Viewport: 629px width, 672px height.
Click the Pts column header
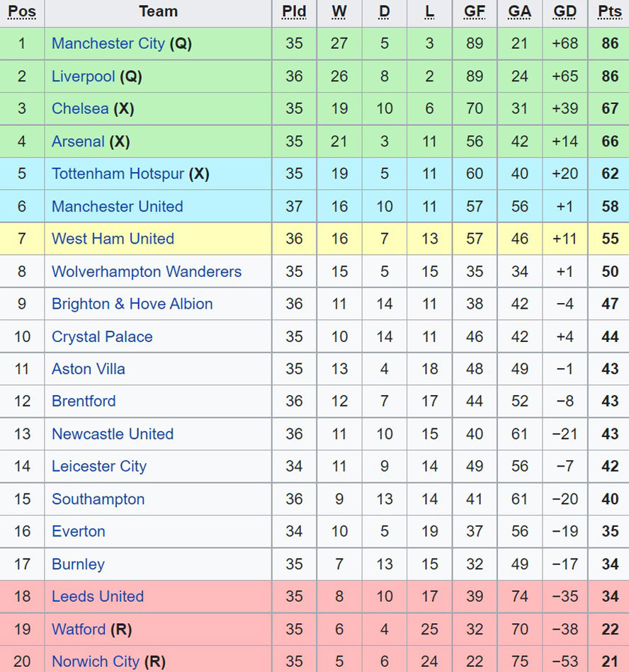tap(609, 12)
